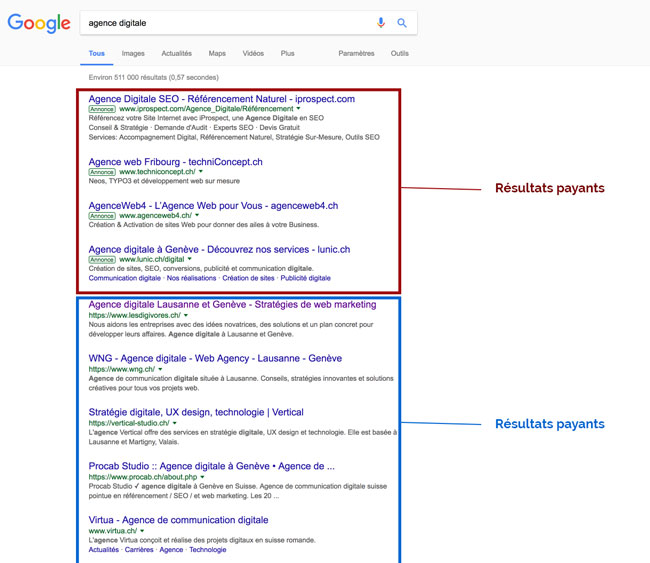The image size is (650, 563).
Task: Expand dropdown arrow next to techniconcept.ch URL
Action: click(x=201, y=171)
